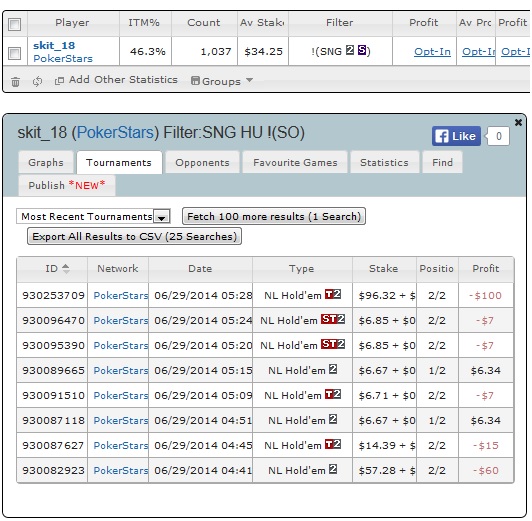The height and width of the screenshot is (521, 532).
Task: Click the ID column sort arrows
Action: click(x=66, y=269)
